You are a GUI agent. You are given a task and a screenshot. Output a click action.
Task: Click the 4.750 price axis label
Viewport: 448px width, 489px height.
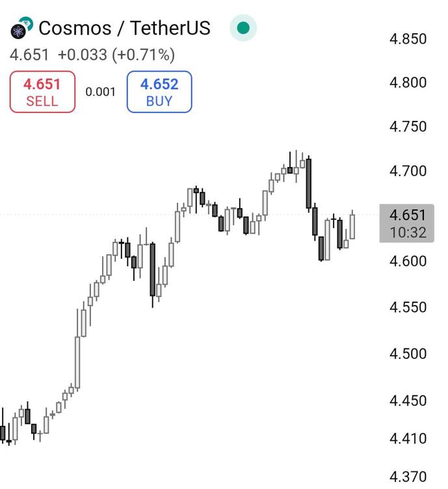408,127
